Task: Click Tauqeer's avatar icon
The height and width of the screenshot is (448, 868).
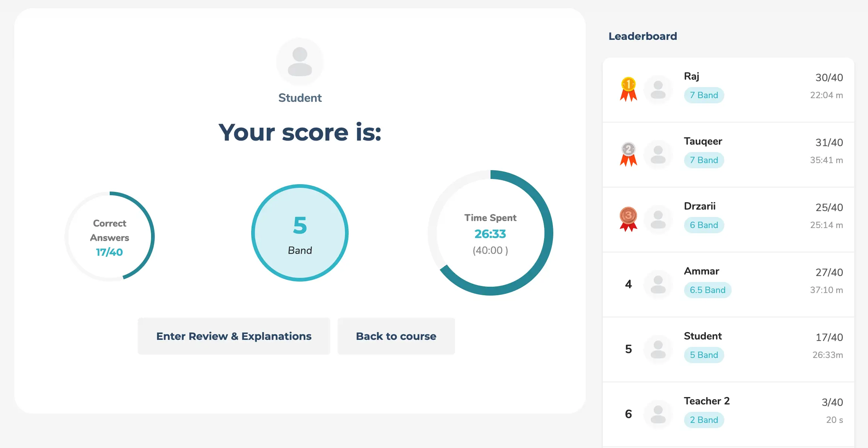Action: (x=658, y=155)
